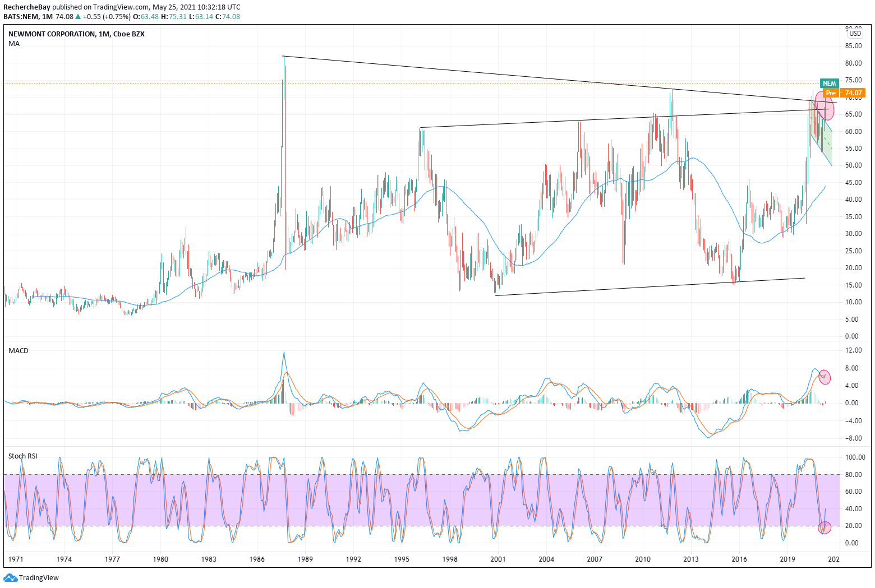Click the Stoch RSI indicator label
Image resolution: width=875 pixels, height=588 pixels.
(22, 456)
